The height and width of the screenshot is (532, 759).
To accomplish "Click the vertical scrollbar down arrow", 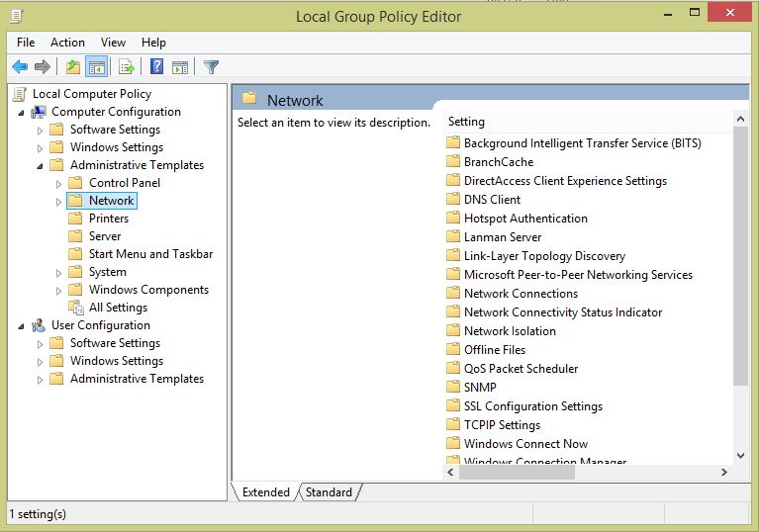I will click(740, 455).
